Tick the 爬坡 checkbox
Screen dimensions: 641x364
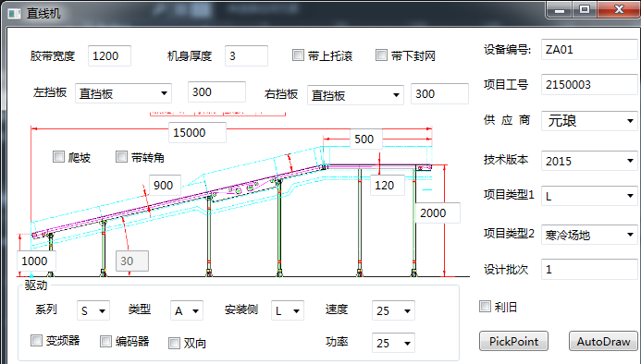coord(59,157)
